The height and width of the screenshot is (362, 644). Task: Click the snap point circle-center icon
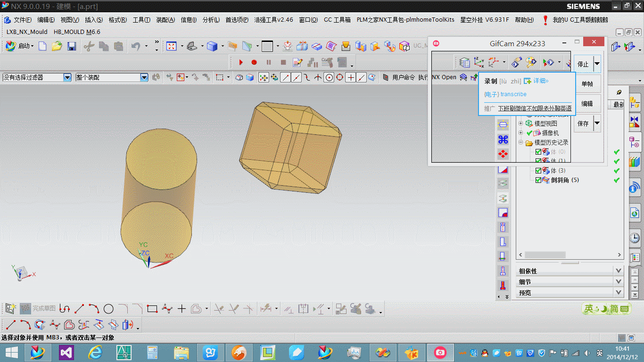[329, 77]
